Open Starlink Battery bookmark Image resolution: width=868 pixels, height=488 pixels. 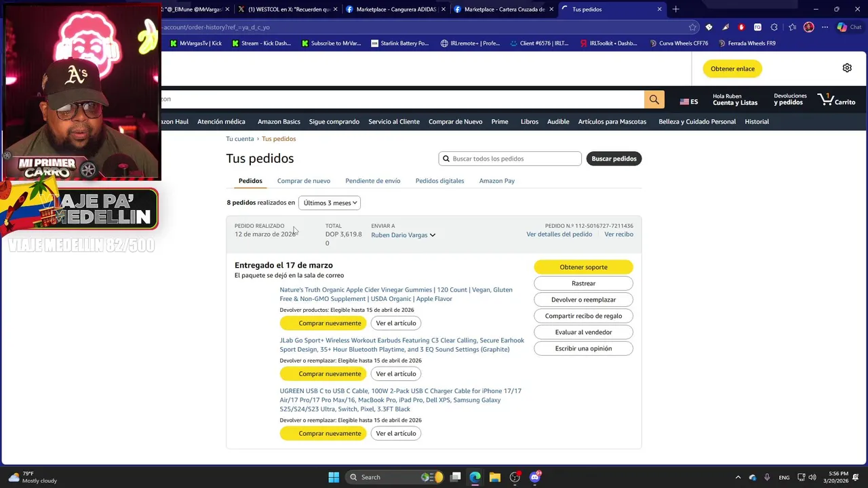[400, 43]
